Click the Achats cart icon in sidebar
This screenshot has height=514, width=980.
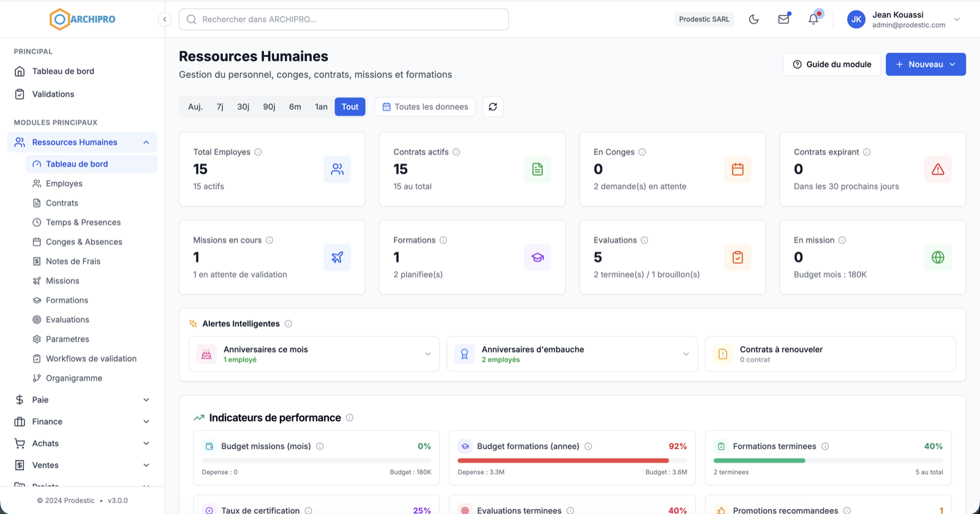pos(20,444)
